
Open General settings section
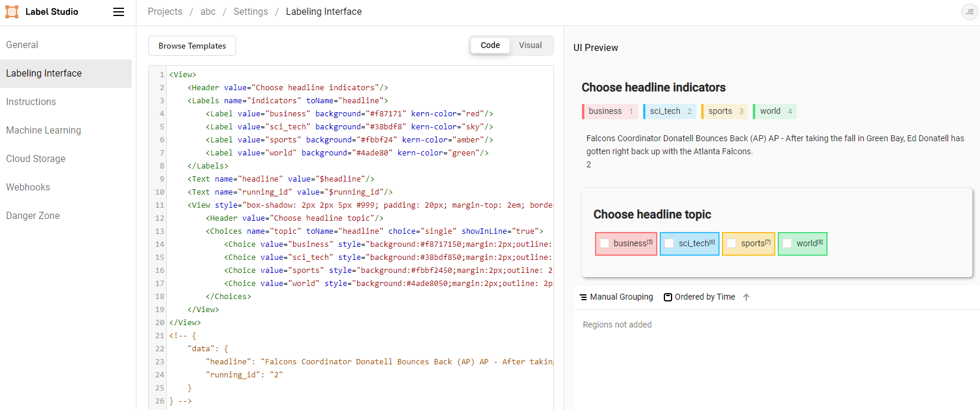(66, 45)
